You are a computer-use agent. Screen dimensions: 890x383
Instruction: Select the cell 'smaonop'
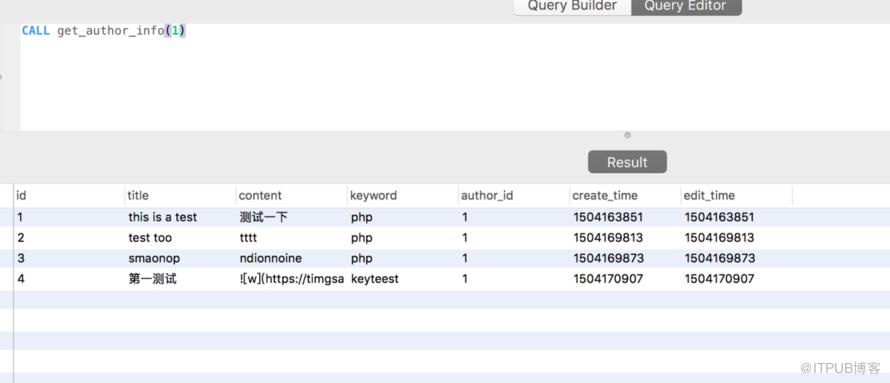154,259
